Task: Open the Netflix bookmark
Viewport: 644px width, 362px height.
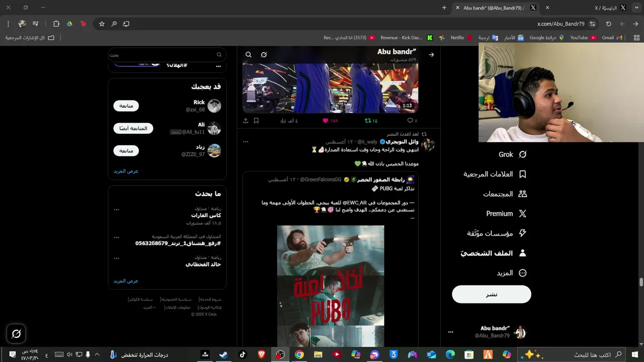Action: (461, 38)
